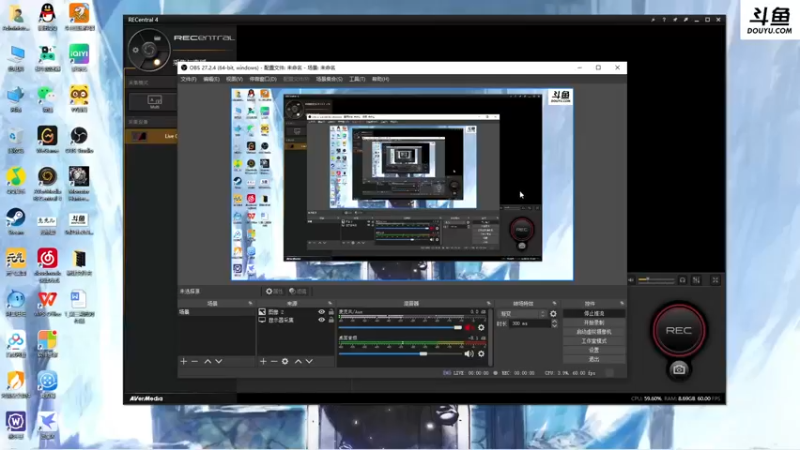Open the iQIYI desktop shortcut

[79, 58]
